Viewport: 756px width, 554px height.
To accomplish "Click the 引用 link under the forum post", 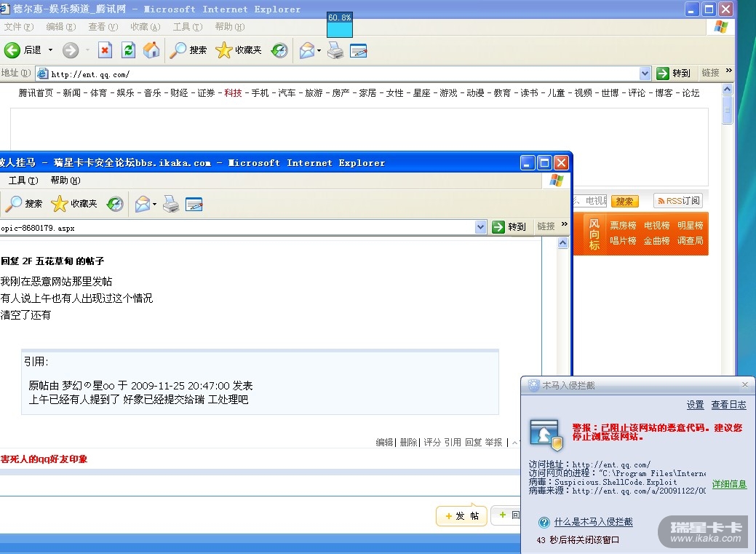I will [453, 442].
